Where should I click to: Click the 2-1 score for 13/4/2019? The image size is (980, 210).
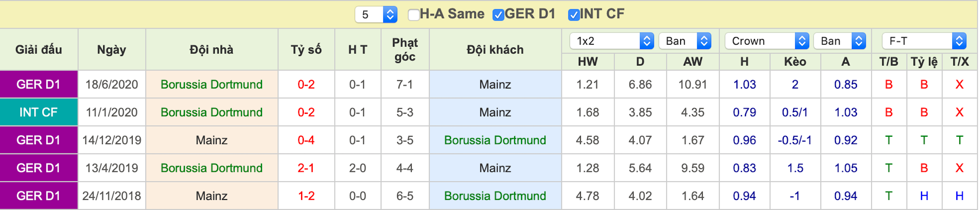click(306, 168)
